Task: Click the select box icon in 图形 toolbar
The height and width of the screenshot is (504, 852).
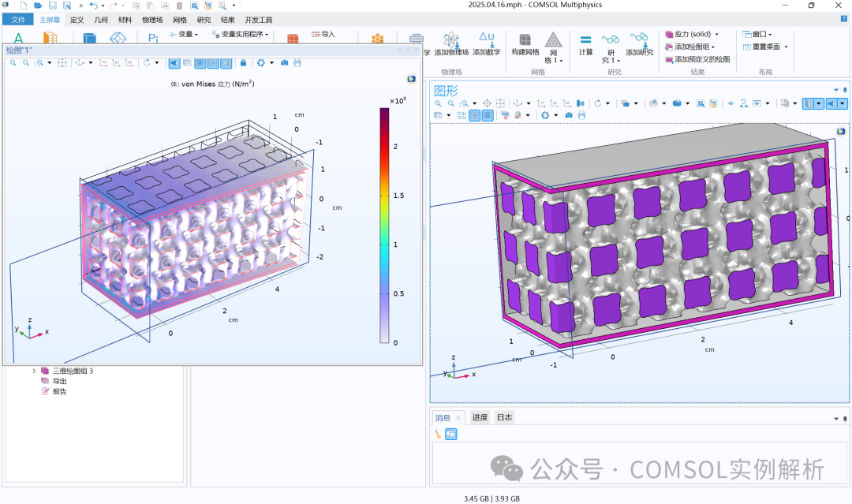Action: click(701, 103)
